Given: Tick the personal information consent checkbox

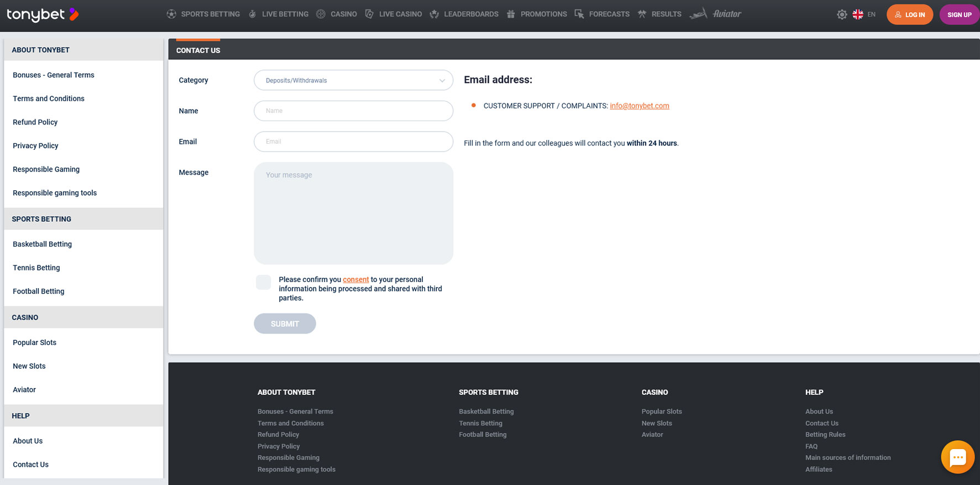Looking at the screenshot, I should 264,282.
